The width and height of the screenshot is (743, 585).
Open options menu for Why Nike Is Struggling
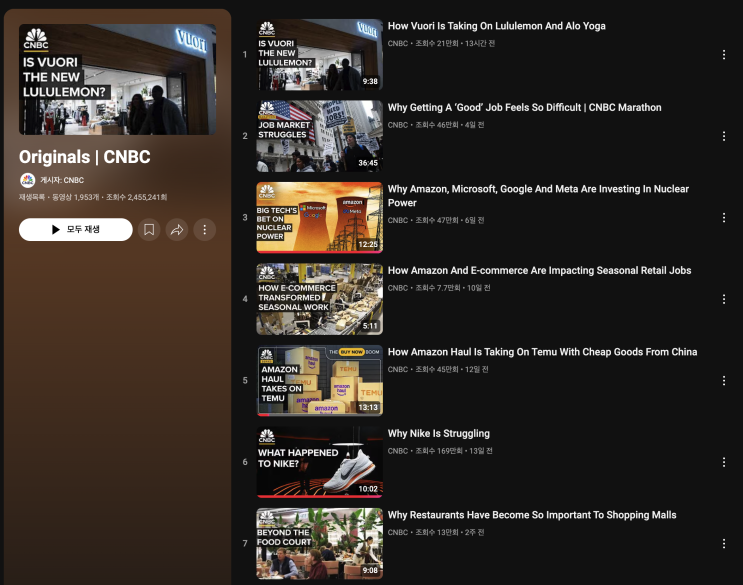click(724, 462)
